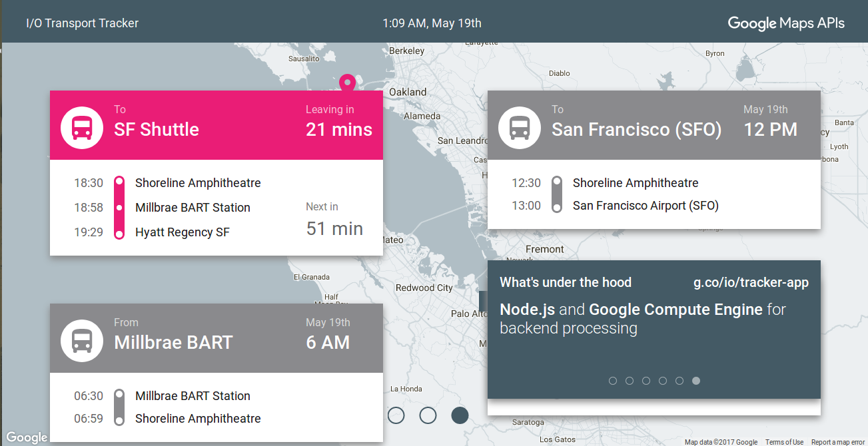Click the Google Maps APIs logo
The image size is (868, 446).
click(786, 23)
